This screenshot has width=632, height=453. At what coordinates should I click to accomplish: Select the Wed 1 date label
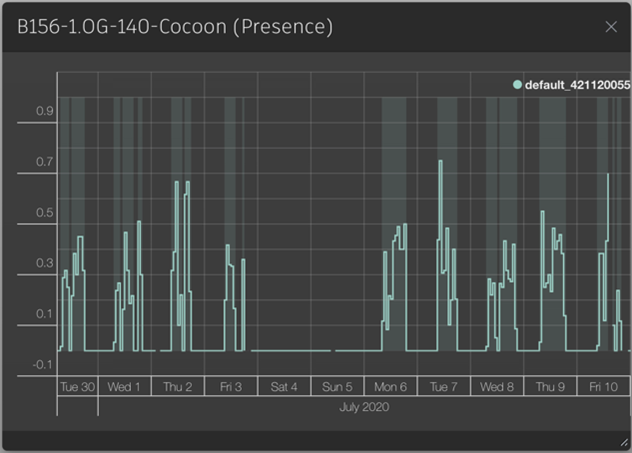(x=124, y=387)
